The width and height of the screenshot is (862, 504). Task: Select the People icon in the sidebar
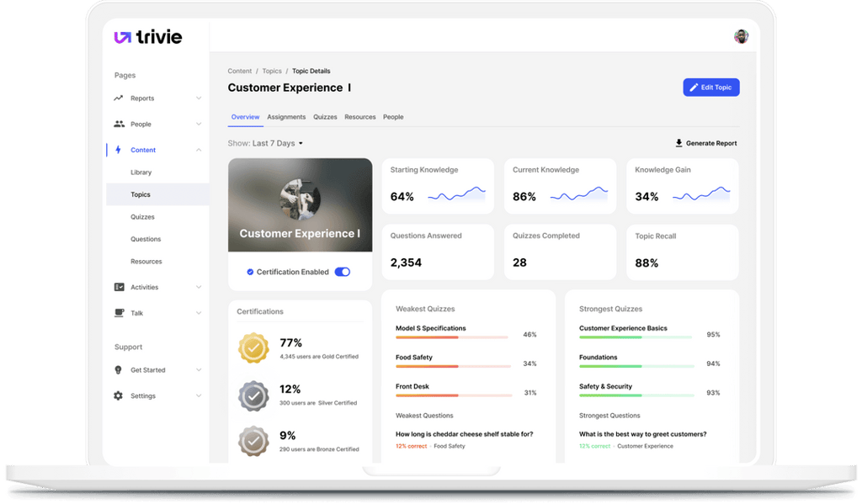tap(118, 123)
